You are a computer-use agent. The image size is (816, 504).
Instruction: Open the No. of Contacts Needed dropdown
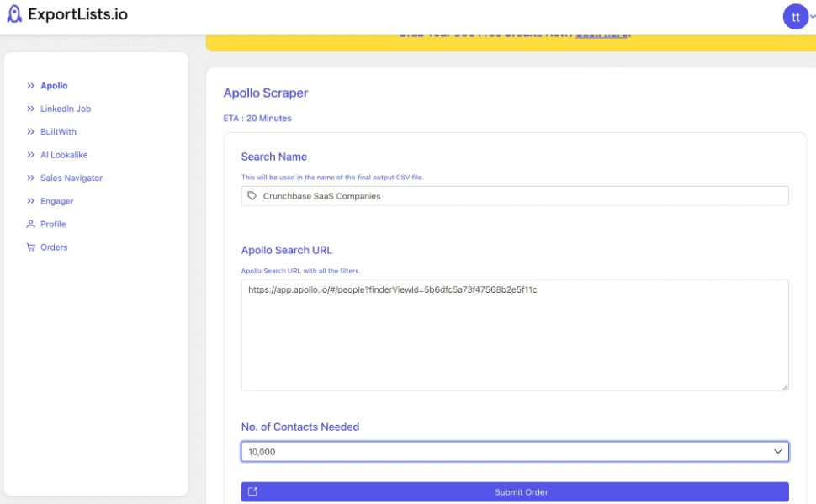point(515,452)
